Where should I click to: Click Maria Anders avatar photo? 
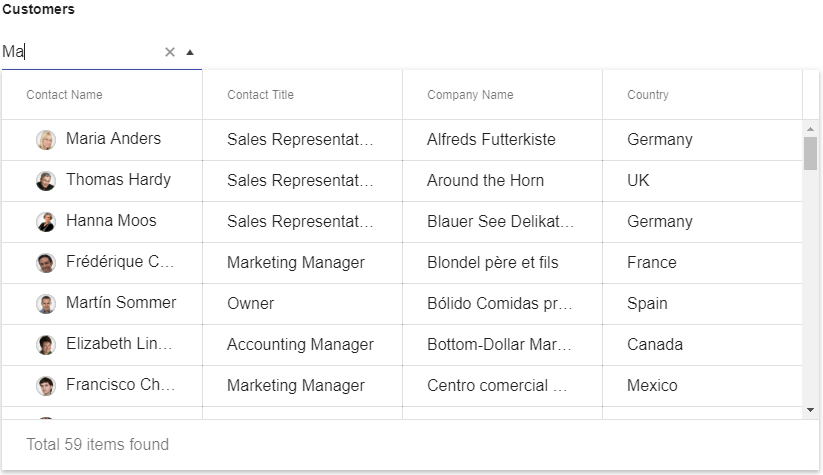pyautogui.click(x=46, y=140)
